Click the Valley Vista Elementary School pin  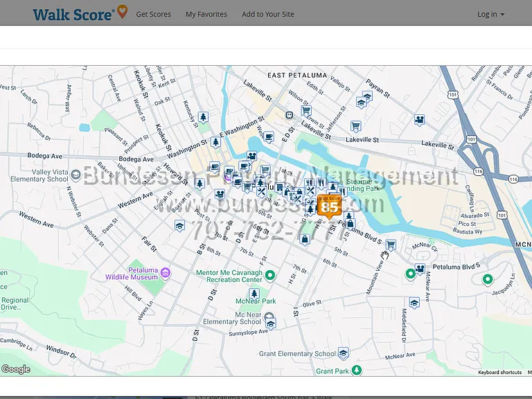76,175
